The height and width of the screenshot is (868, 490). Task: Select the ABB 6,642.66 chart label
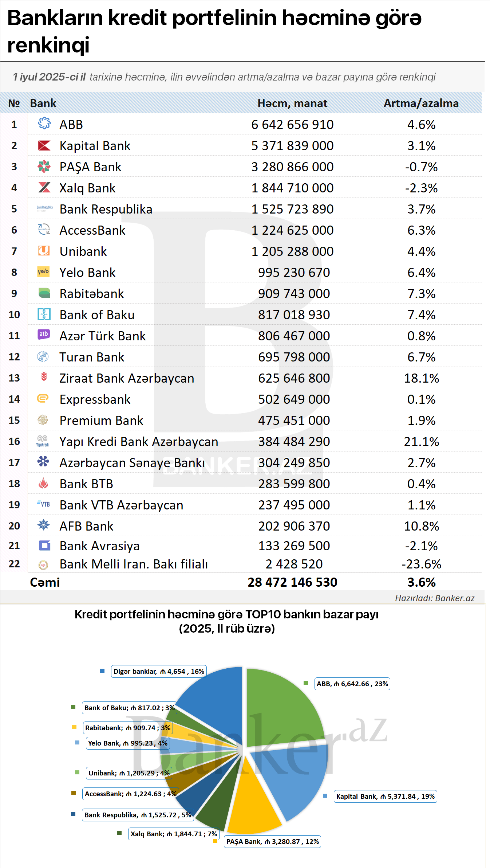(x=352, y=684)
